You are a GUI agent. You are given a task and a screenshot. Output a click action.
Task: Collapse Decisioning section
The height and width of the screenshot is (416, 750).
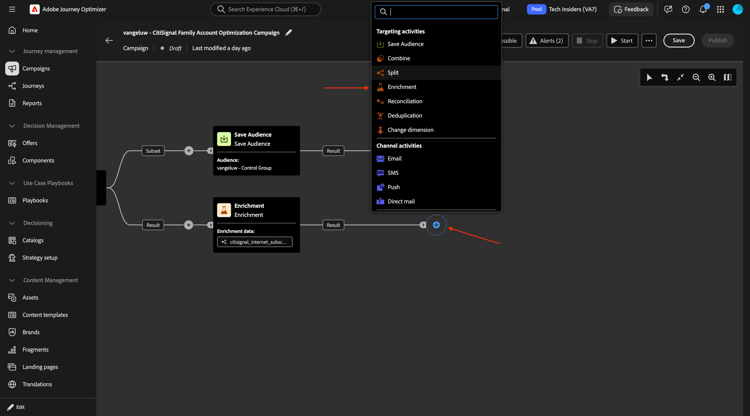coord(12,223)
